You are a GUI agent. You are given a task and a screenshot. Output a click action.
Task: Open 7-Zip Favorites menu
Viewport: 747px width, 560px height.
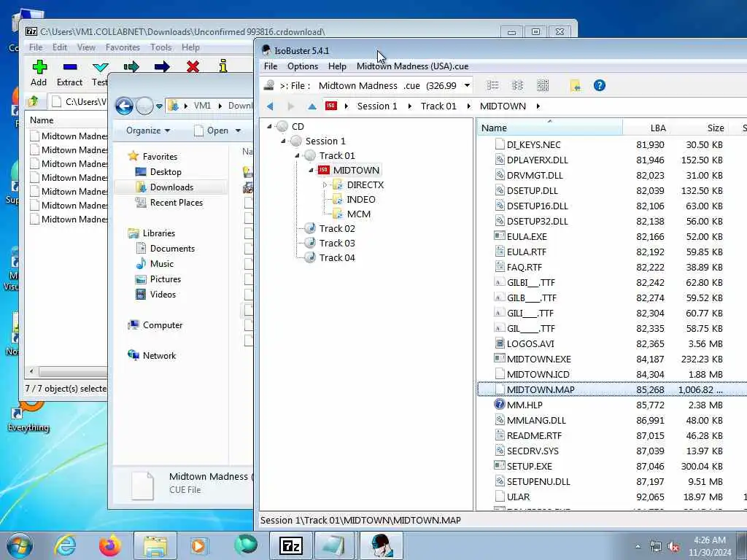pos(123,47)
